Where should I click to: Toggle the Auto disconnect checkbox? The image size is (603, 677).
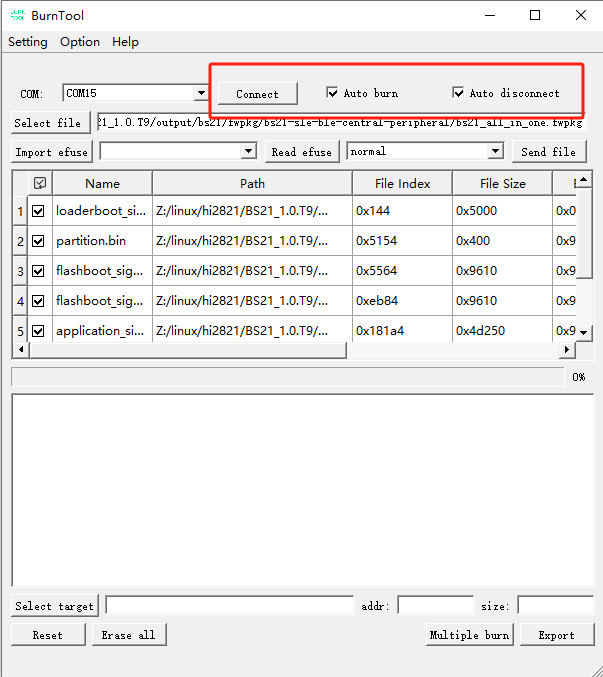pos(459,93)
